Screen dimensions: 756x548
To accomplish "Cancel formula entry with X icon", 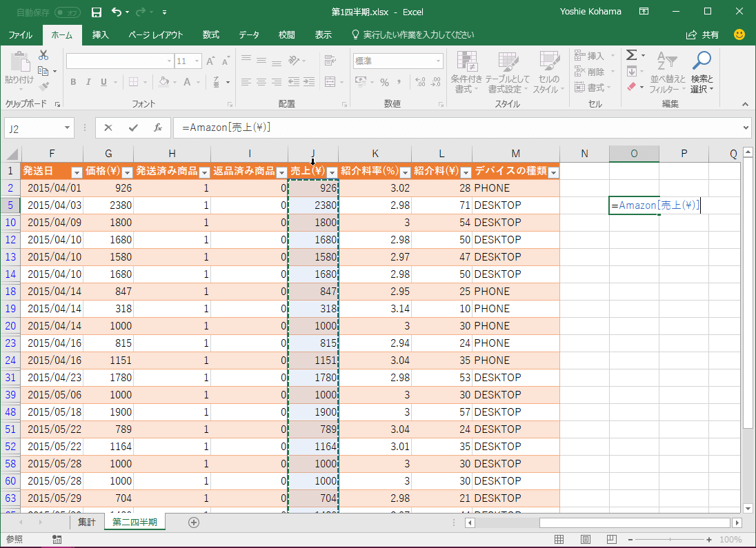I will click(108, 128).
